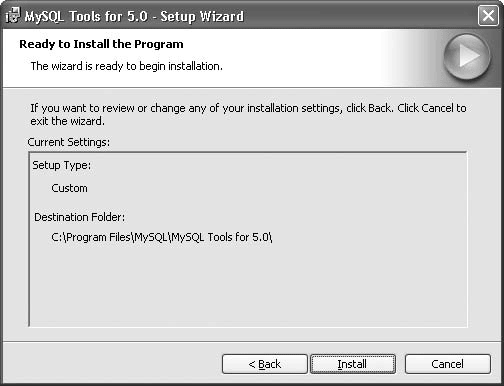Click the installer icon in title bar
The image size is (504, 386).
[x=13, y=16]
